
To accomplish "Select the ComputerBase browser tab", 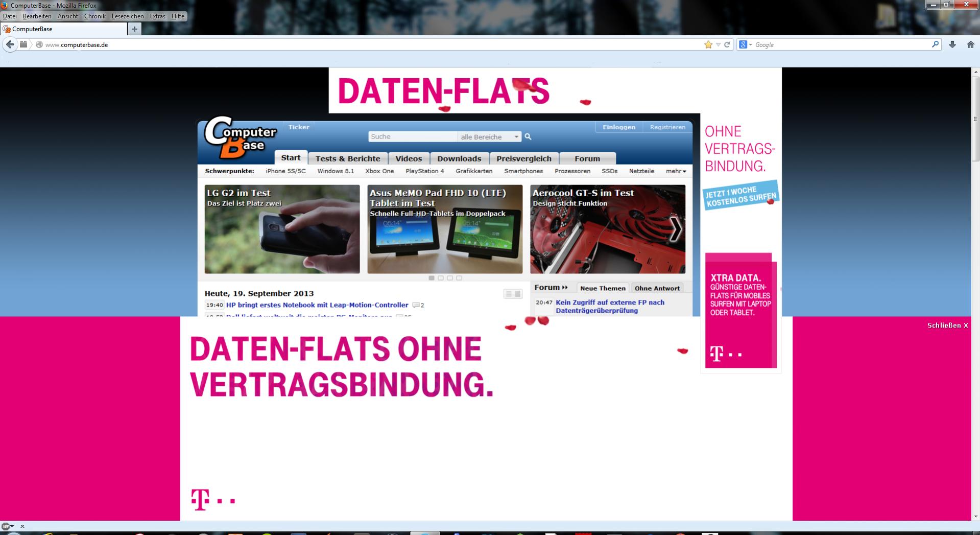I will 63,29.
